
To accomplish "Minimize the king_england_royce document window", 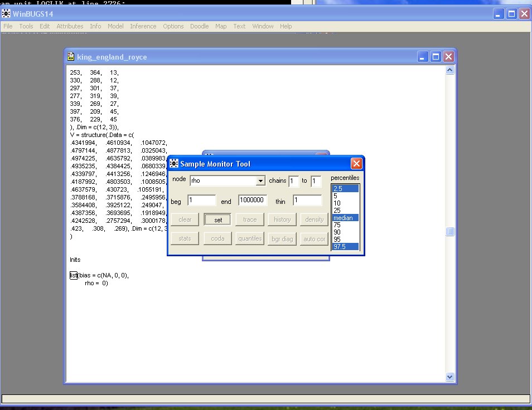I will 424,57.
